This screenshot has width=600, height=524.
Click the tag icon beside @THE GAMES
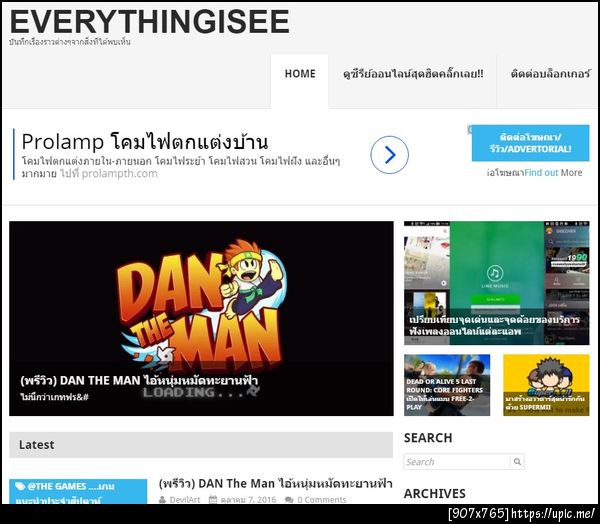[20, 486]
